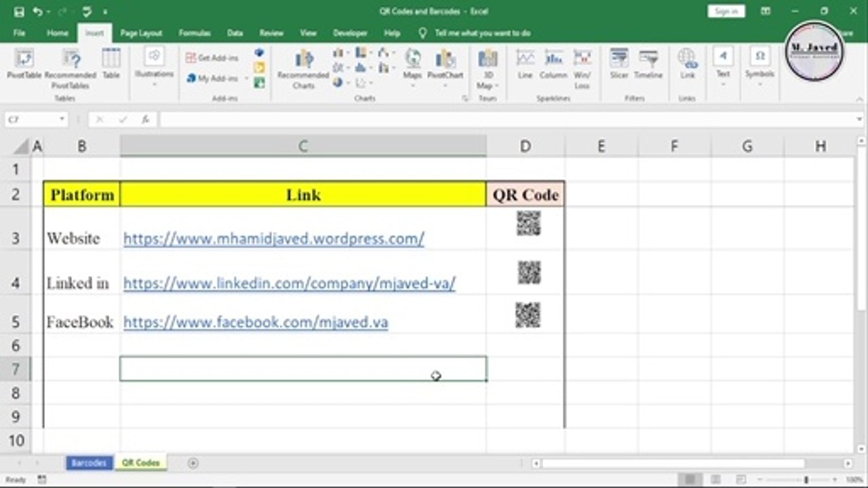Open the Text dropdown group

click(723, 68)
